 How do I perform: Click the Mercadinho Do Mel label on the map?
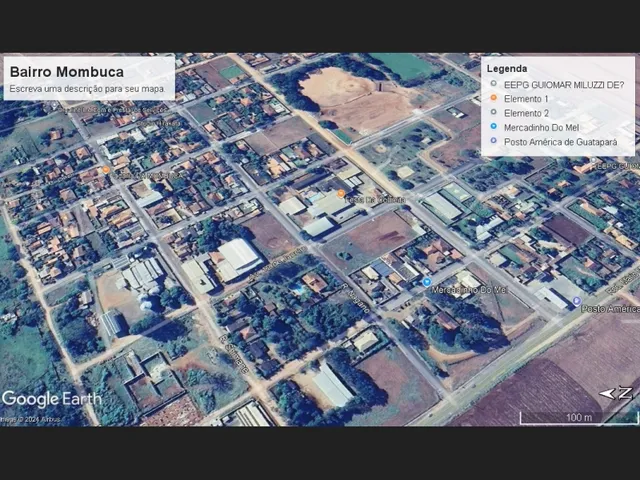[x=469, y=290]
